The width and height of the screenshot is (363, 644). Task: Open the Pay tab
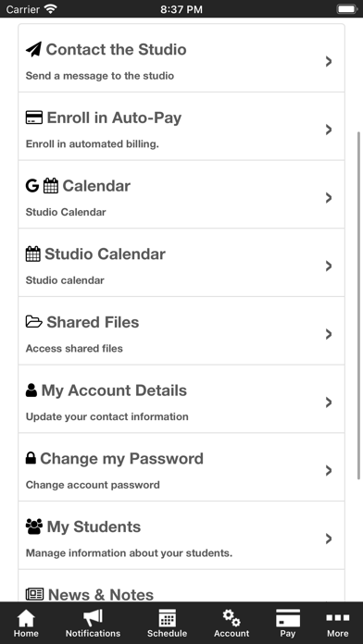[288, 624]
